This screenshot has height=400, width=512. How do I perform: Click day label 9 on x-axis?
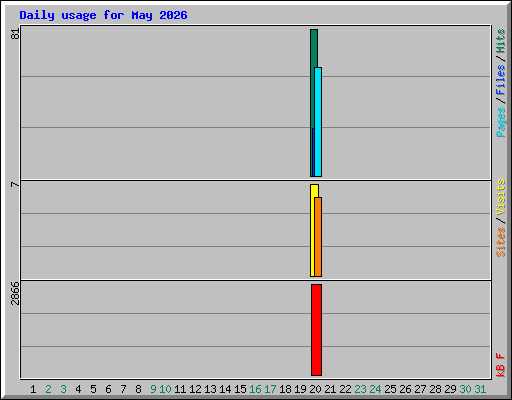point(153,389)
